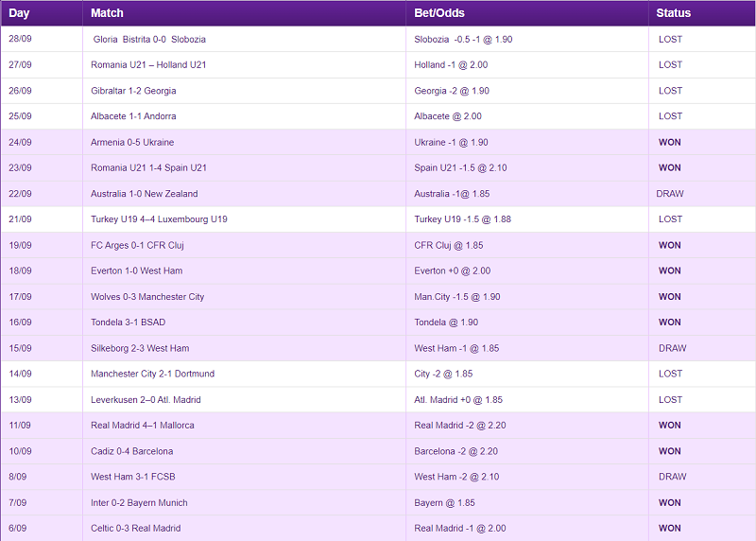The height and width of the screenshot is (541, 756).
Task: Click bet Albacete @ 2.00
Action: 448,116
